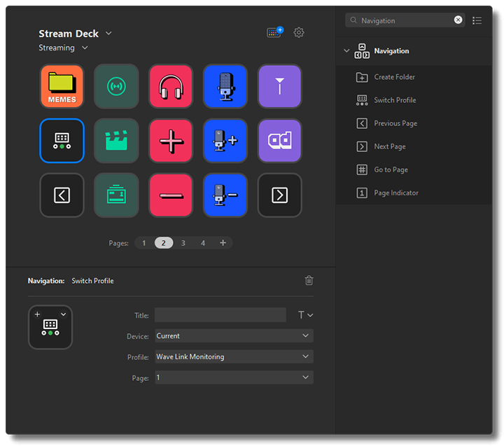Click the search magnifier icon
The image size is (504, 446).
click(x=353, y=20)
